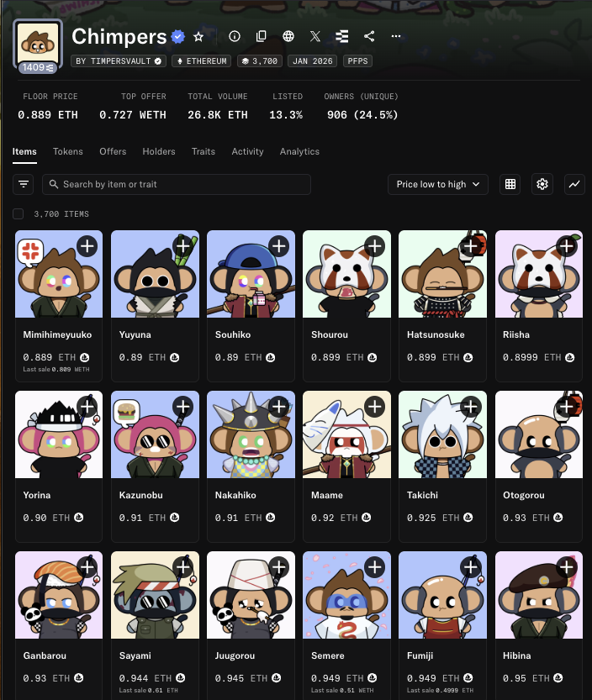This screenshot has height=700, width=592.
Task: Toggle the price chart view icon
Action: 574,184
